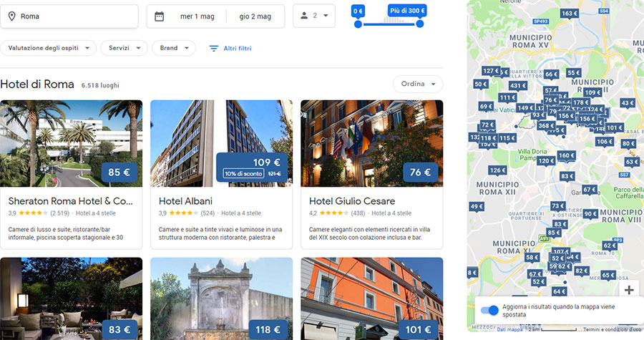
Task: Select the 90 € map price marker
Action: coord(590,214)
